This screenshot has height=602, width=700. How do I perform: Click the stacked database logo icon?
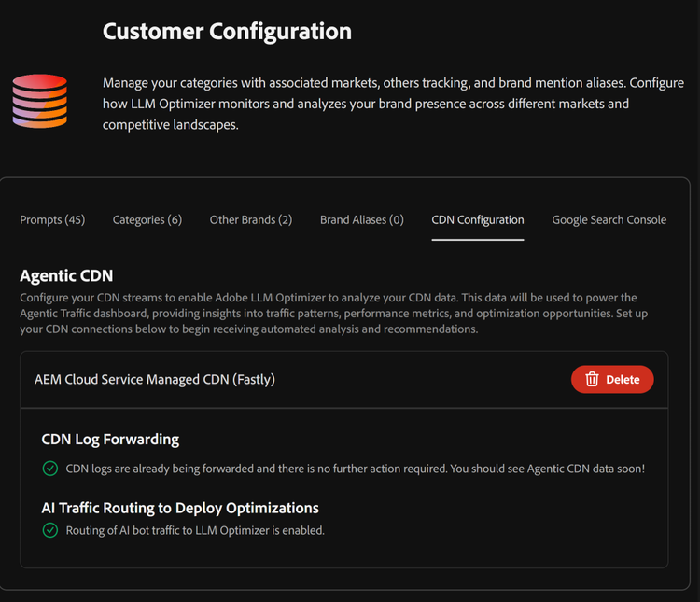pyautogui.click(x=40, y=102)
